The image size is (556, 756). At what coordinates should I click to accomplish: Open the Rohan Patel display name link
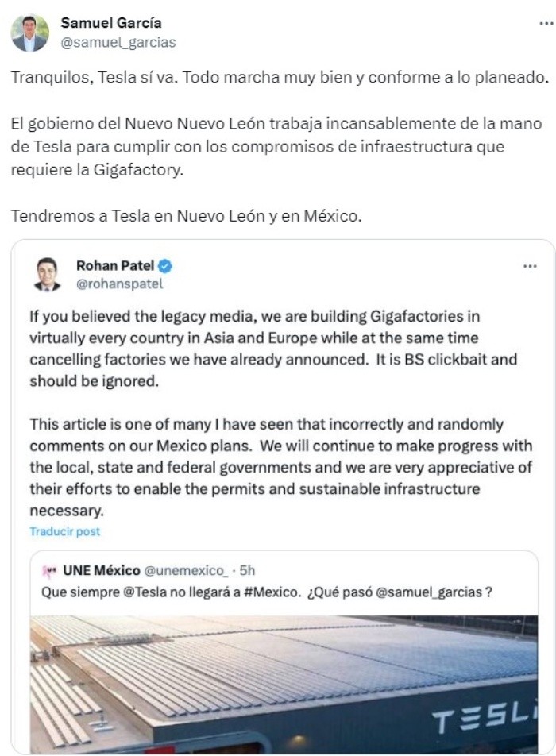coord(115,266)
